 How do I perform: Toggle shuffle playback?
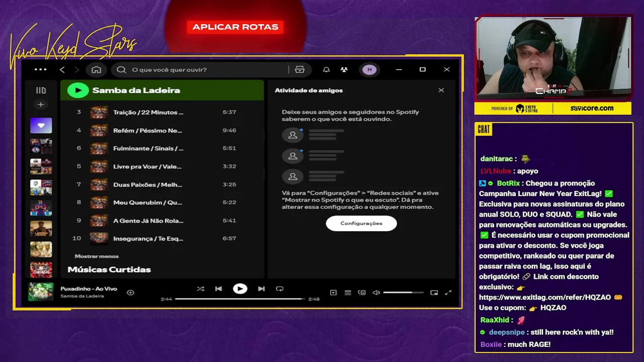pyautogui.click(x=200, y=289)
